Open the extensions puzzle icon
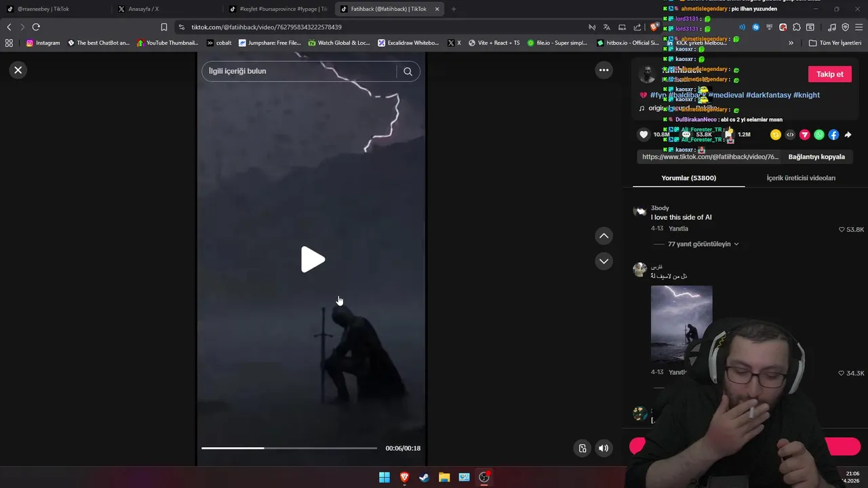Screen dimensions: 868x488 click(x=797, y=27)
